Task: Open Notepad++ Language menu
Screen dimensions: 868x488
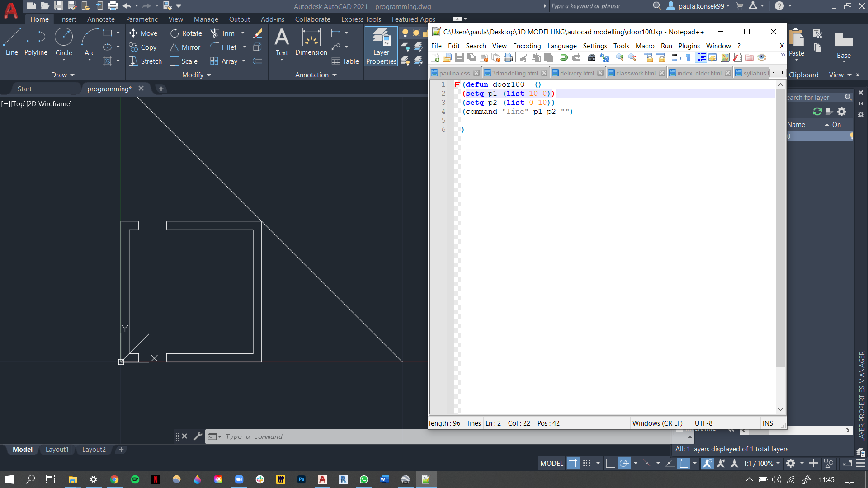Action: point(562,46)
